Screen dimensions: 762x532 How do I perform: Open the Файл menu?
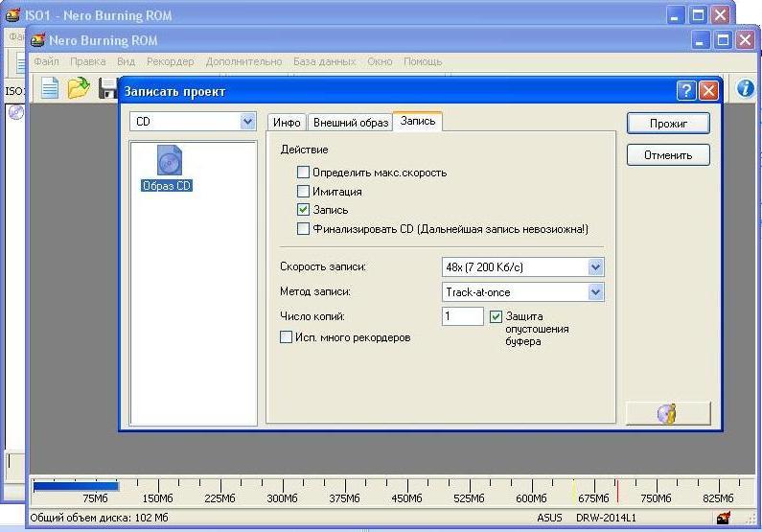pos(46,61)
